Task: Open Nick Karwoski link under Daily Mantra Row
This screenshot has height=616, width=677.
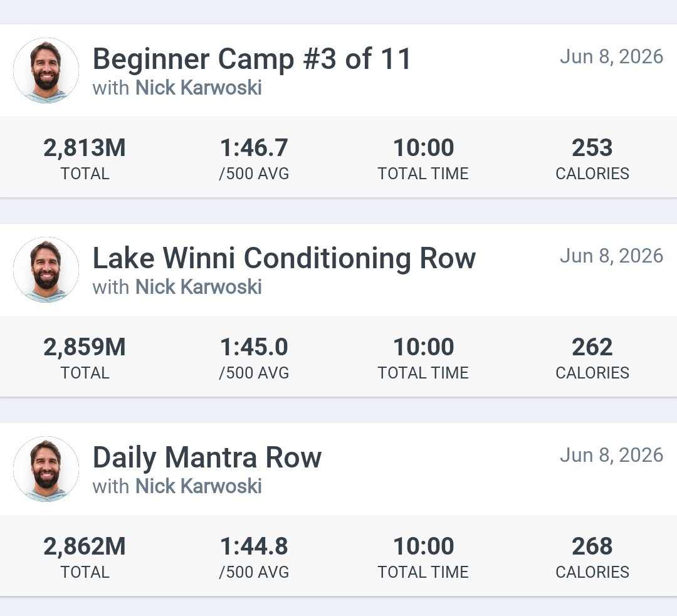Action: pyautogui.click(x=199, y=486)
